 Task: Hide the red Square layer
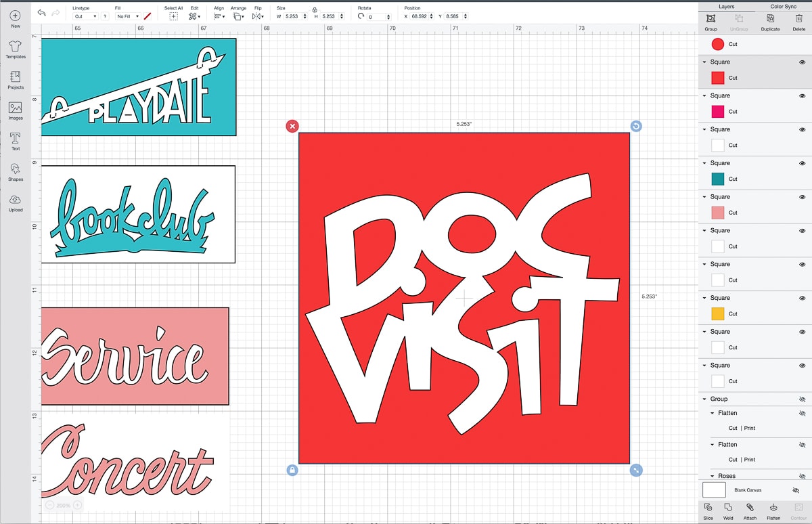[802, 62]
